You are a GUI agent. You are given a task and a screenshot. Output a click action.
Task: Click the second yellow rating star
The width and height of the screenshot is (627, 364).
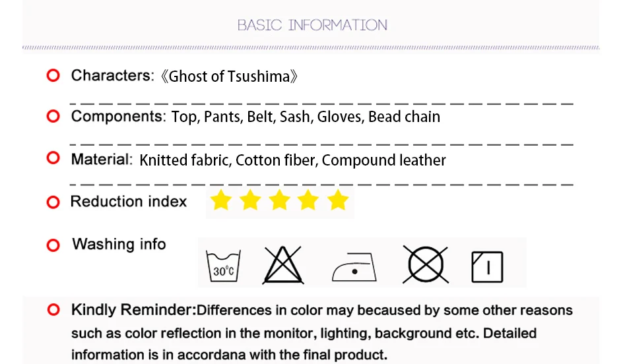click(x=250, y=200)
